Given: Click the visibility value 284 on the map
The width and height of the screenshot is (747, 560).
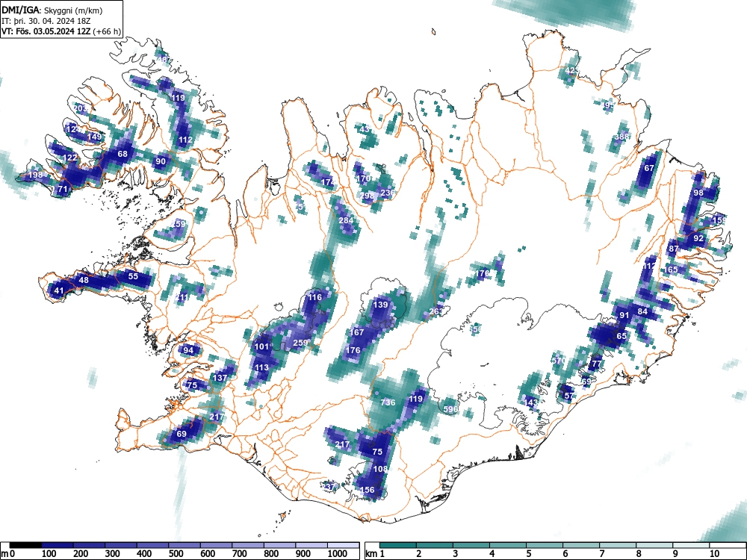Looking at the screenshot, I should tap(346, 220).
